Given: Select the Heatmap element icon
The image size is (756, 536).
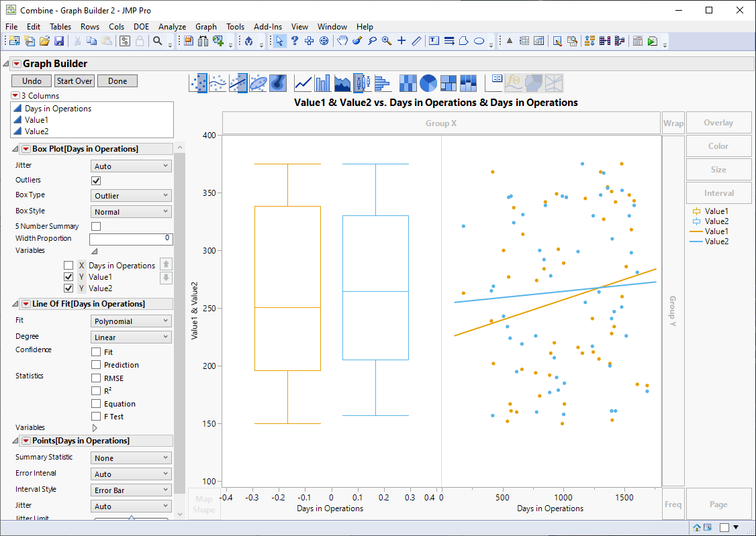Looking at the screenshot, I should [x=408, y=83].
